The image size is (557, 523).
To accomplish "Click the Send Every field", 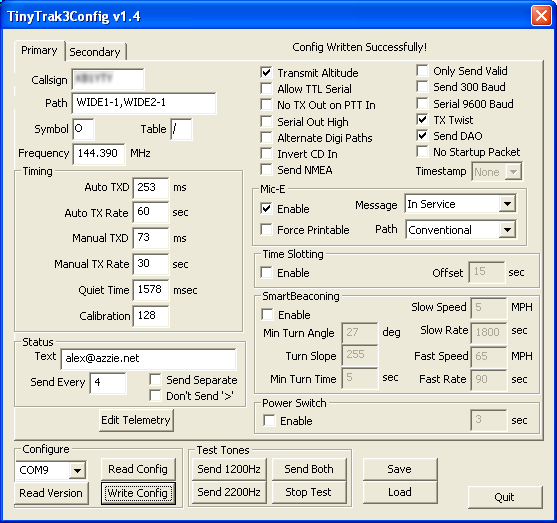I will click(108, 383).
